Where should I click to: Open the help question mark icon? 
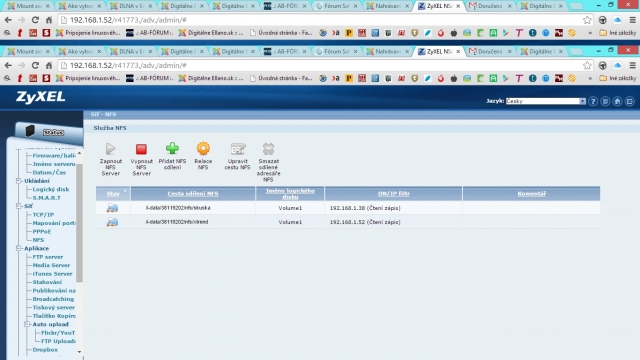[x=593, y=101]
